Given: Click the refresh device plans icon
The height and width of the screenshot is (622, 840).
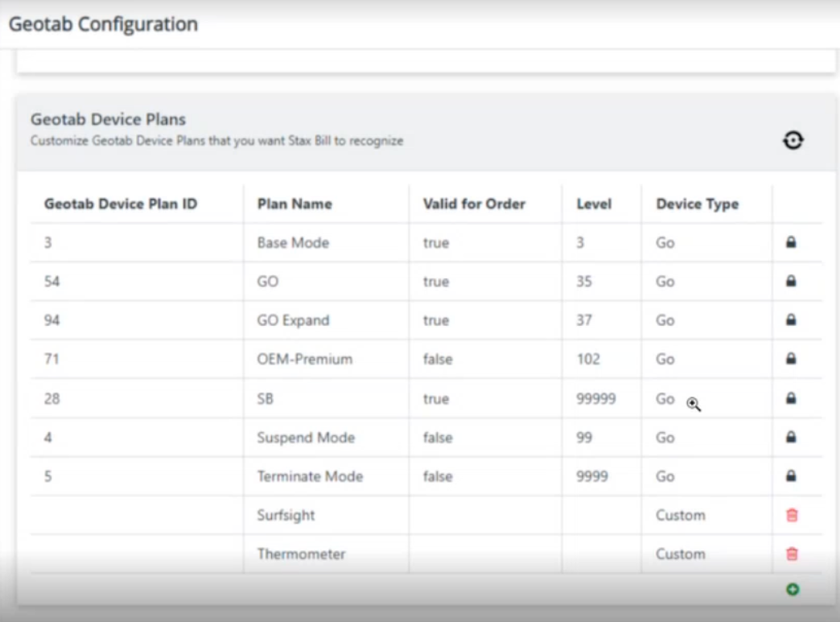Looking at the screenshot, I should pyautogui.click(x=793, y=141).
